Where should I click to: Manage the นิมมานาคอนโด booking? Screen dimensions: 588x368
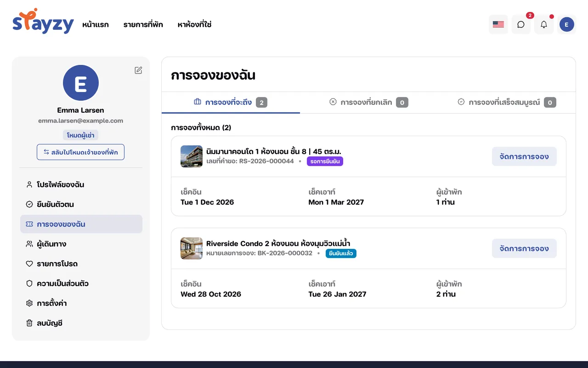[524, 156]
